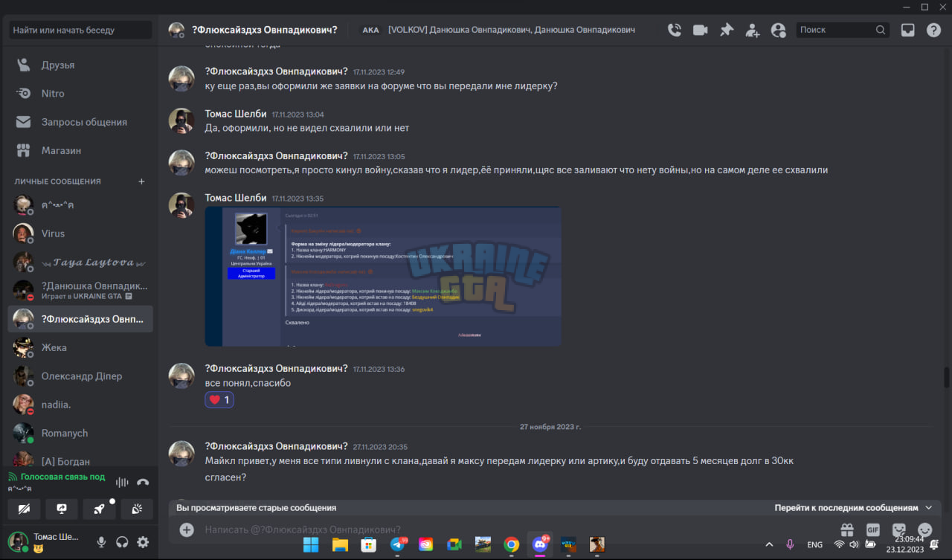Toggle the camera in voice panel
The width and height of the screenshot is (952, 560).
pos(25,509)
